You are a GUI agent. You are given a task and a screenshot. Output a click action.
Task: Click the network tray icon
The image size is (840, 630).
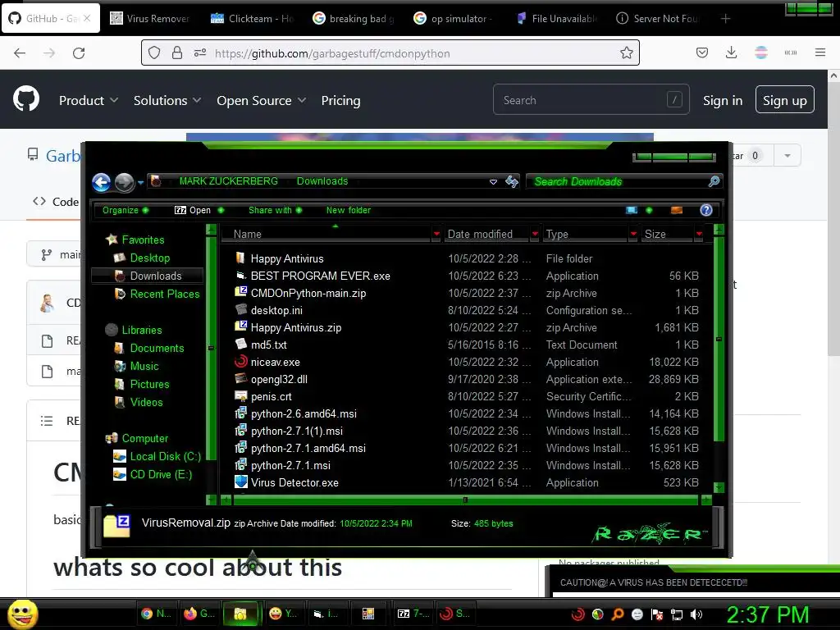pyautogui.click(x=677, y=614)
